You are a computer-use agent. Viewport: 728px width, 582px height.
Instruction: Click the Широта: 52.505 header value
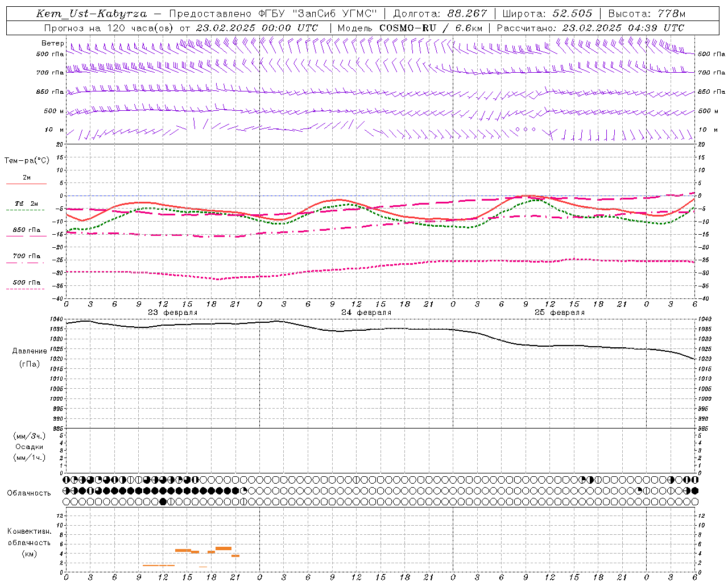(x=547, y=14)
